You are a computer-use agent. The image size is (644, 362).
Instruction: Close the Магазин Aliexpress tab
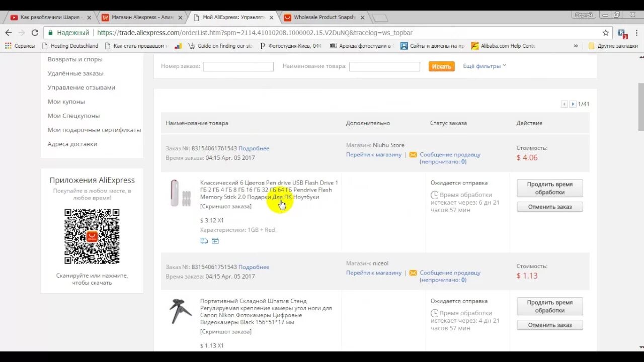click(x=180, y=17)
